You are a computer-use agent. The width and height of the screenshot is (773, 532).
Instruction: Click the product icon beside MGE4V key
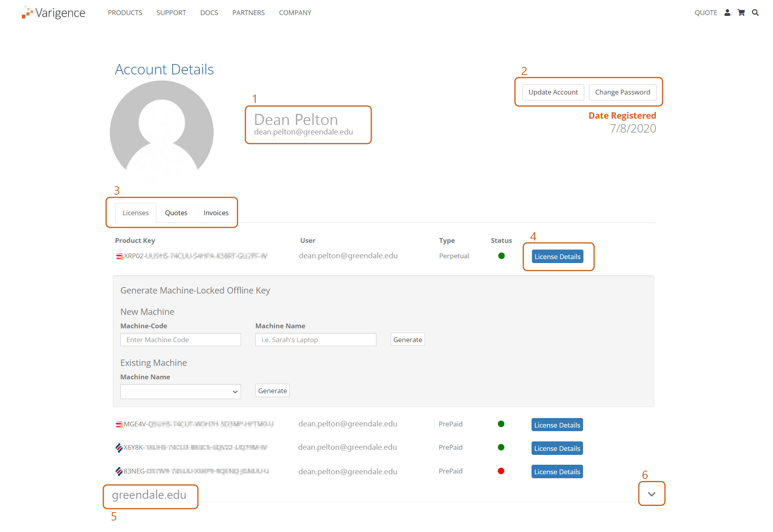(x=119, y=424)
